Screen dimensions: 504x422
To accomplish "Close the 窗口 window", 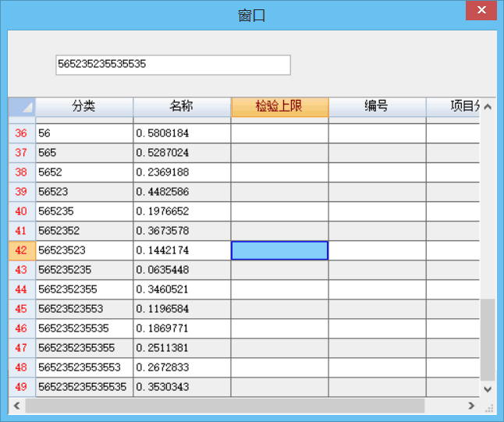I will point(481,12).
